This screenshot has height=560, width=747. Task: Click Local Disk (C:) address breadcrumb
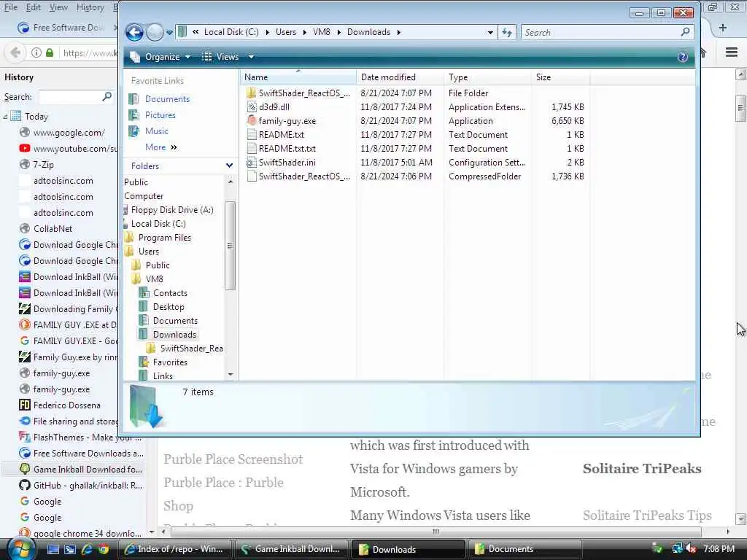(231, 32)
